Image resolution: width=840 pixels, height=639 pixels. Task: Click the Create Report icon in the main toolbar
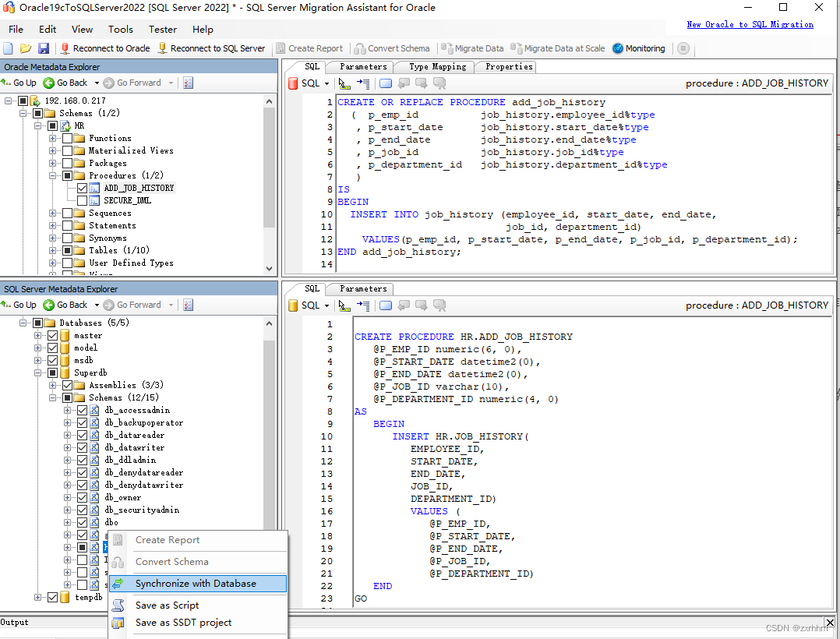(281, 48)
